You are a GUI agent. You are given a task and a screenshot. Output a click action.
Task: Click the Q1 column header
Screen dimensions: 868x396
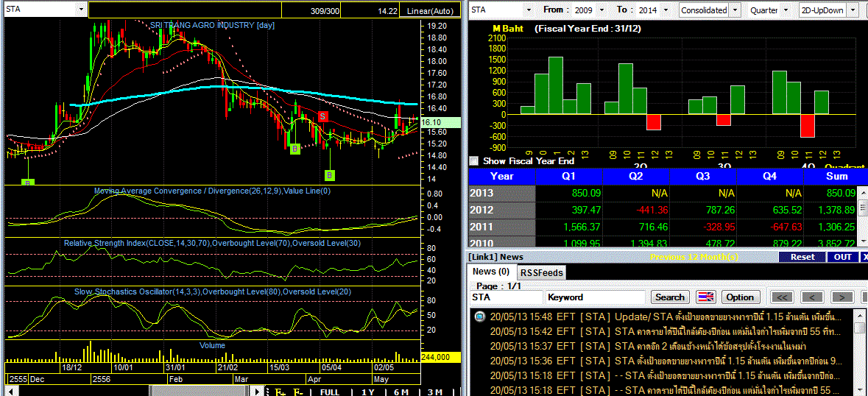pos(569,177)
